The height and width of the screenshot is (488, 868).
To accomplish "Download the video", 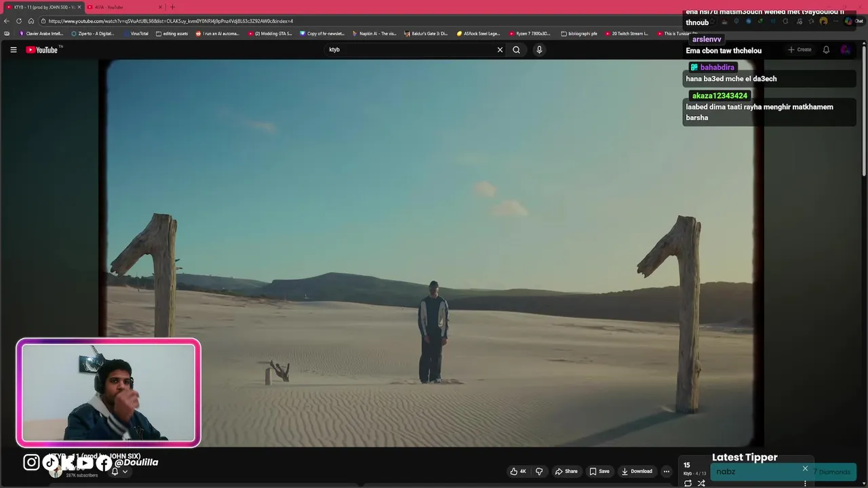I will pos(637,471).
